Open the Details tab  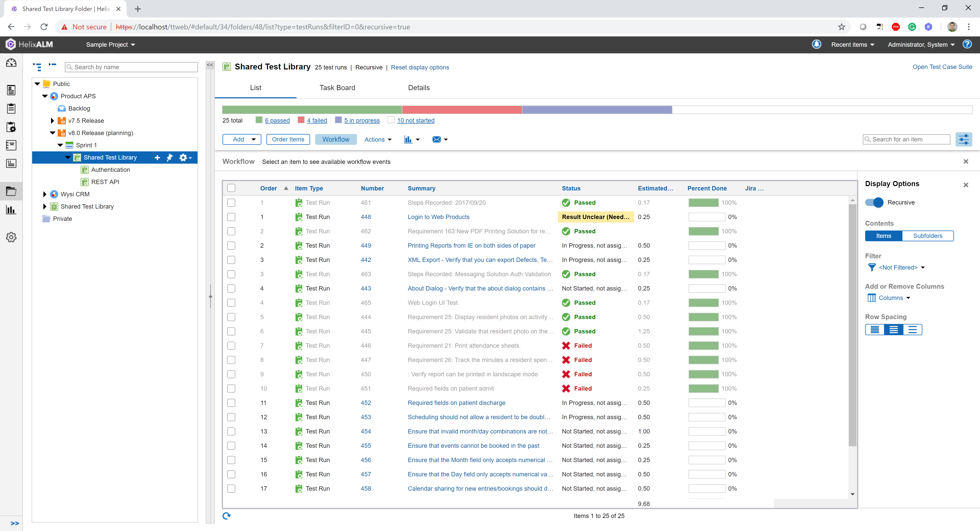419,88
